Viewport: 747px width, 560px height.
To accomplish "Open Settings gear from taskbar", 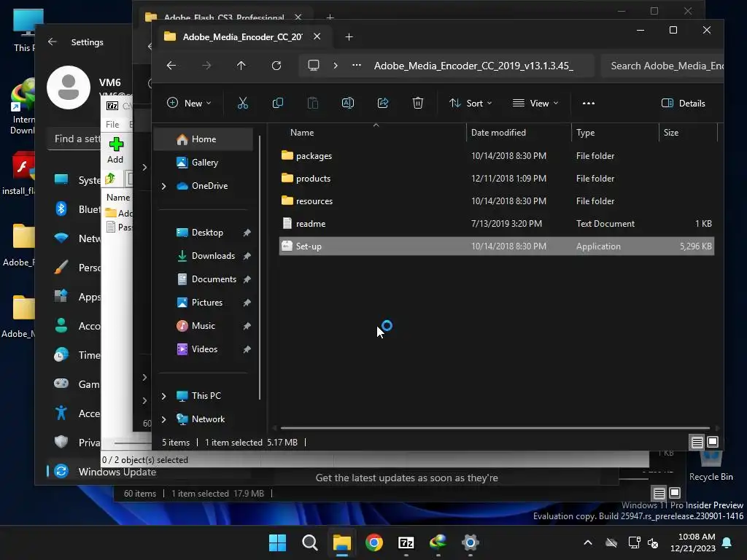I will coord(471,542).
